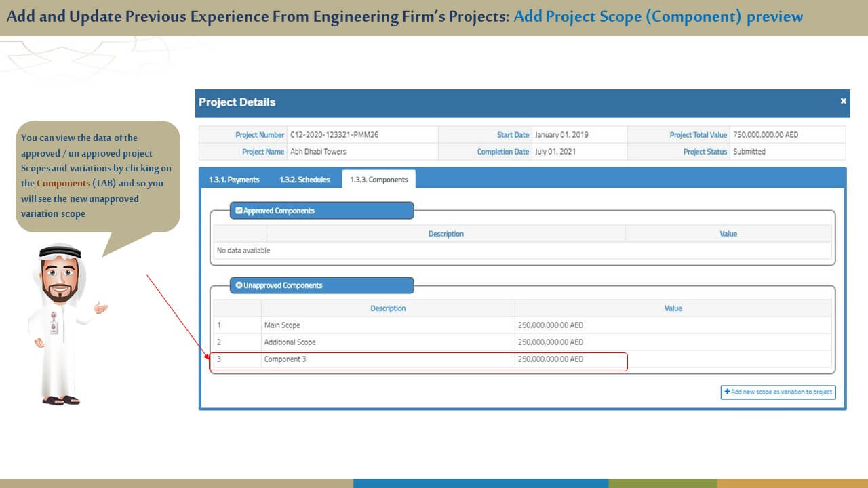This screenshot has height=488, width=868.
Task: Switch to the 1.3.1. Payments tab
Action: pos(234,180)
